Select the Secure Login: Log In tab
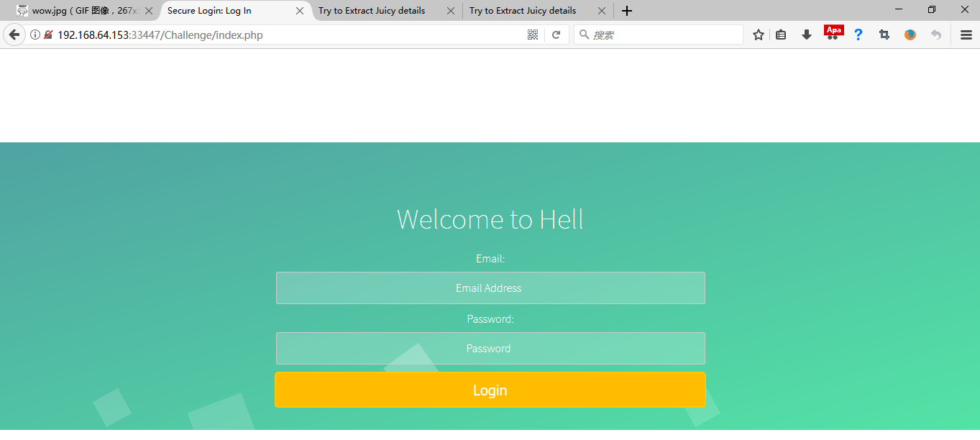This screenshot has height=440, width=980. tap(235, 11)
